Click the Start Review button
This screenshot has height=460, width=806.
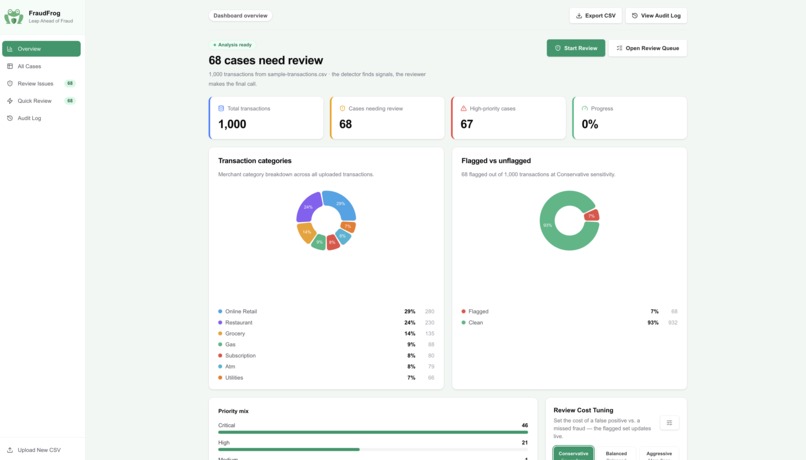click(x=576, y=48)
